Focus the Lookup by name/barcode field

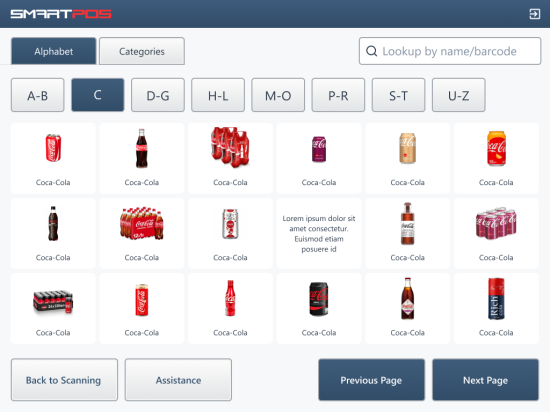click(x=450, y=51)
